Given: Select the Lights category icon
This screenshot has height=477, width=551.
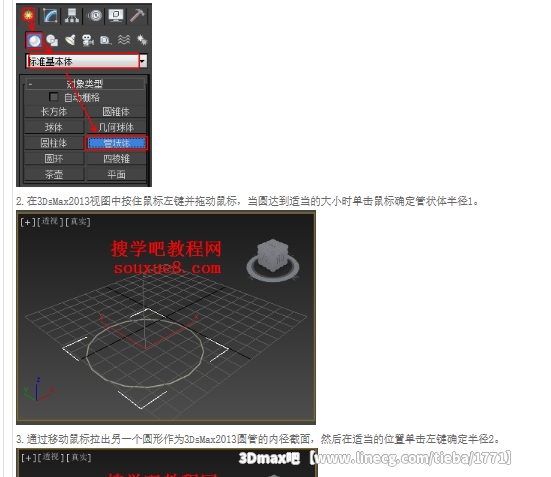Looking at the screenshot, I should pyautogui.click(x=70, y=40).
